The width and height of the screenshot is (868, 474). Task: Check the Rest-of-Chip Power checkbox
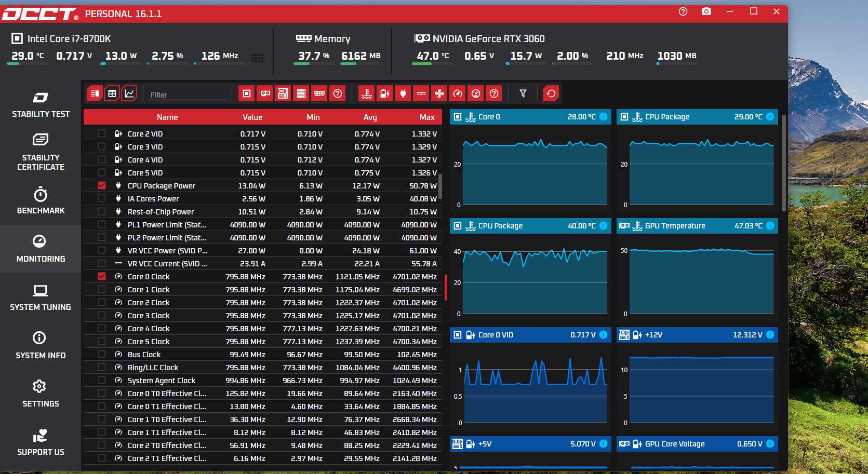[x=102, y=211]
